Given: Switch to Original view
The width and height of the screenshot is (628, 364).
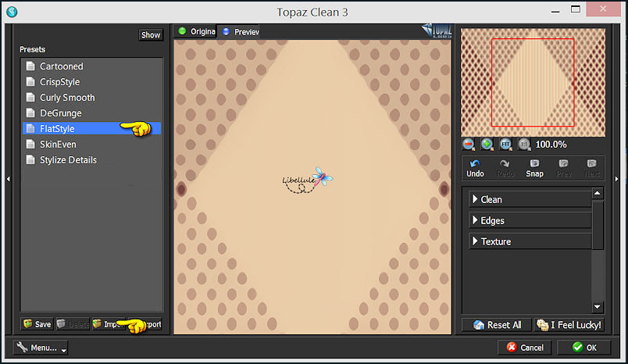Looking at the screenshot, I should point(197,31).
